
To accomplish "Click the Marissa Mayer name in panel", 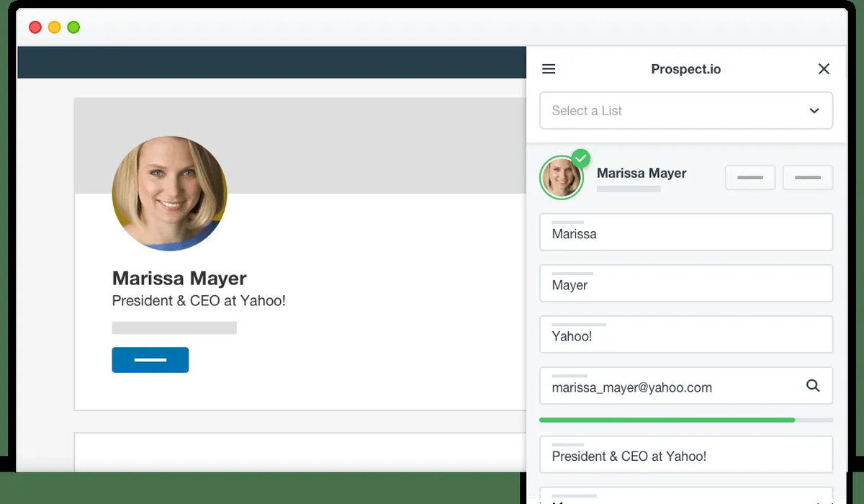I will pyautogui.click(x=642, y=173).
